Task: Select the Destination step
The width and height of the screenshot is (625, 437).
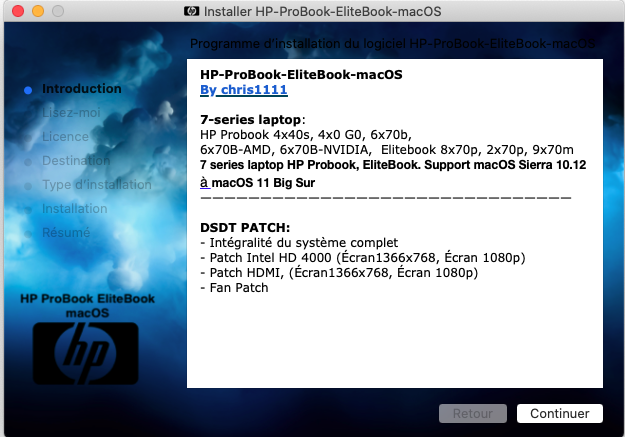Action: [x=76, y=161]
